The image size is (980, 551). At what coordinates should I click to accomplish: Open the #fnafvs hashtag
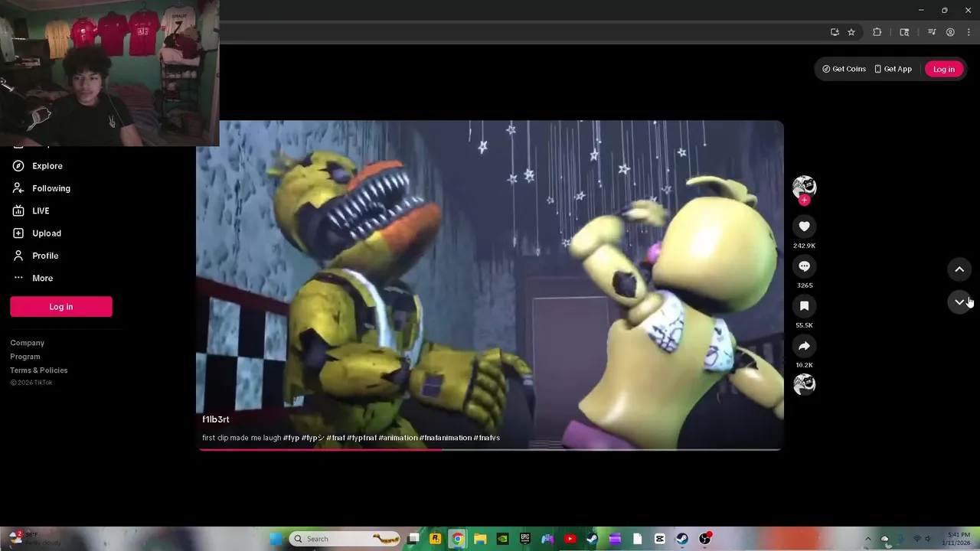487,438
